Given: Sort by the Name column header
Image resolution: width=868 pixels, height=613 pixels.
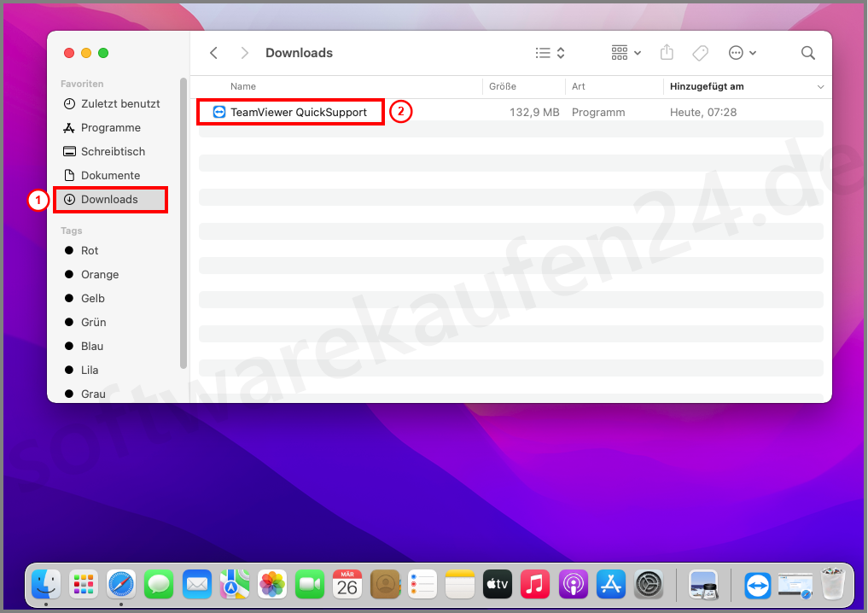Looking at the screenshot, I should [x=243, y=86].
